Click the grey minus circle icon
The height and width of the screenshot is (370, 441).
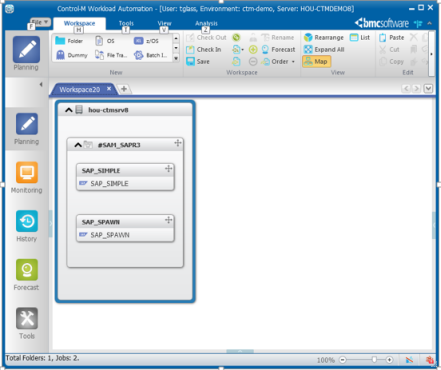point(253,62)
